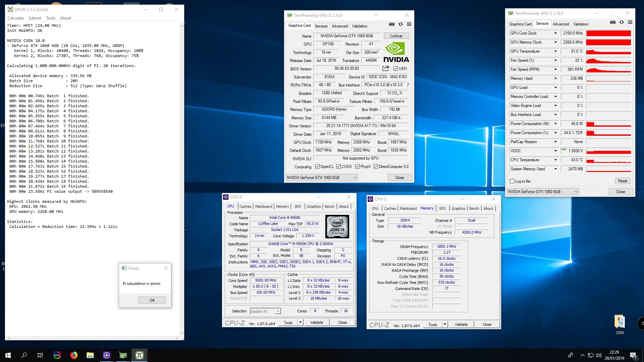Open File Explorer from taskbar
Viewport: 644px width, 362px height.
tap(90, 355)
